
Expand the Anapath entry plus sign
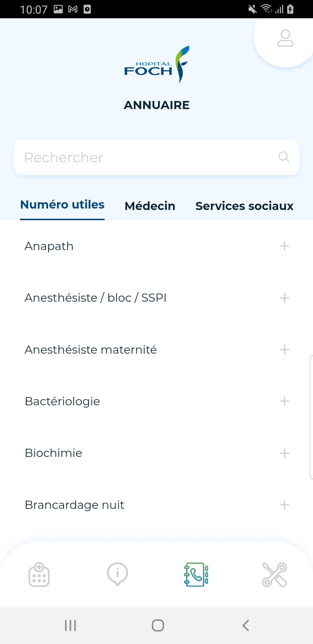click(x=284, y=246)
